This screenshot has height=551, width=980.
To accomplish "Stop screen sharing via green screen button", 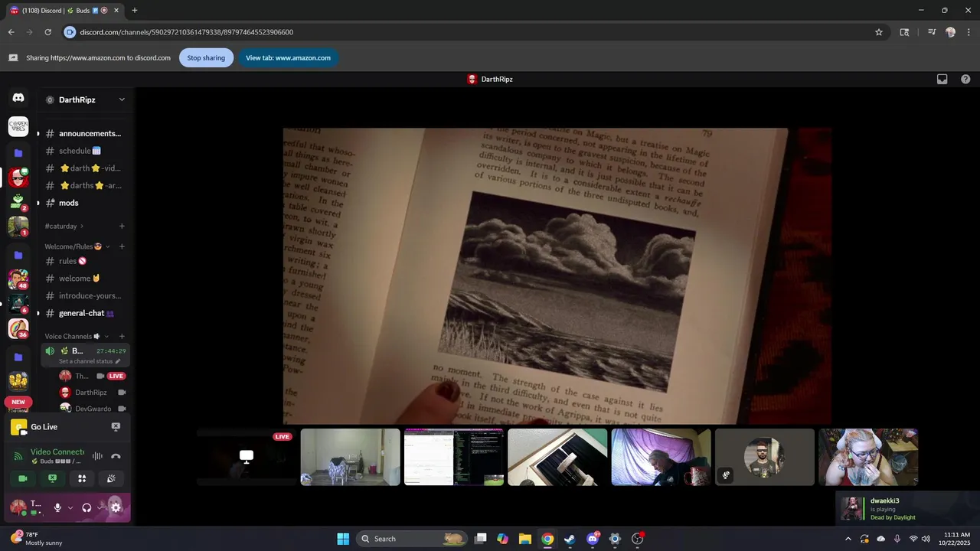I will pos(52,478).
